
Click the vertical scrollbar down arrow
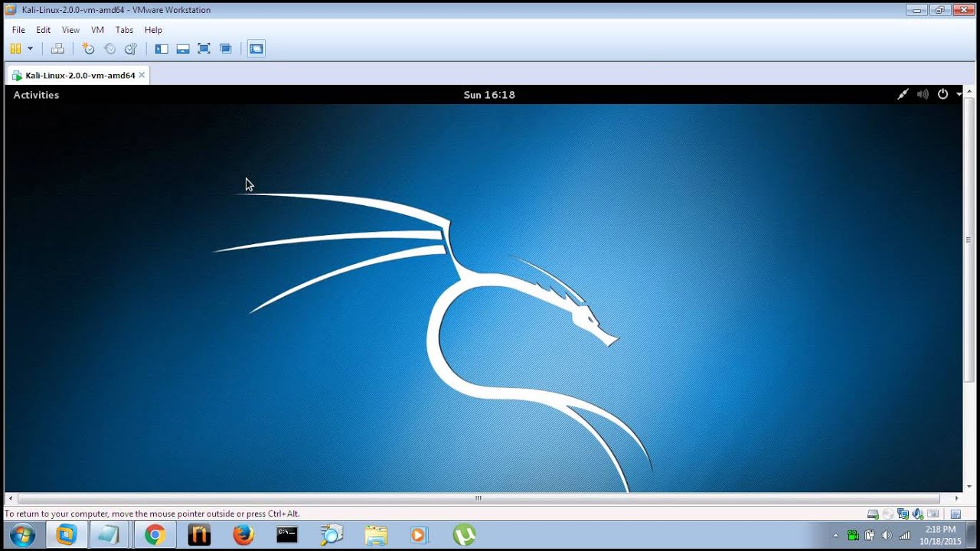tap(969, 487)
